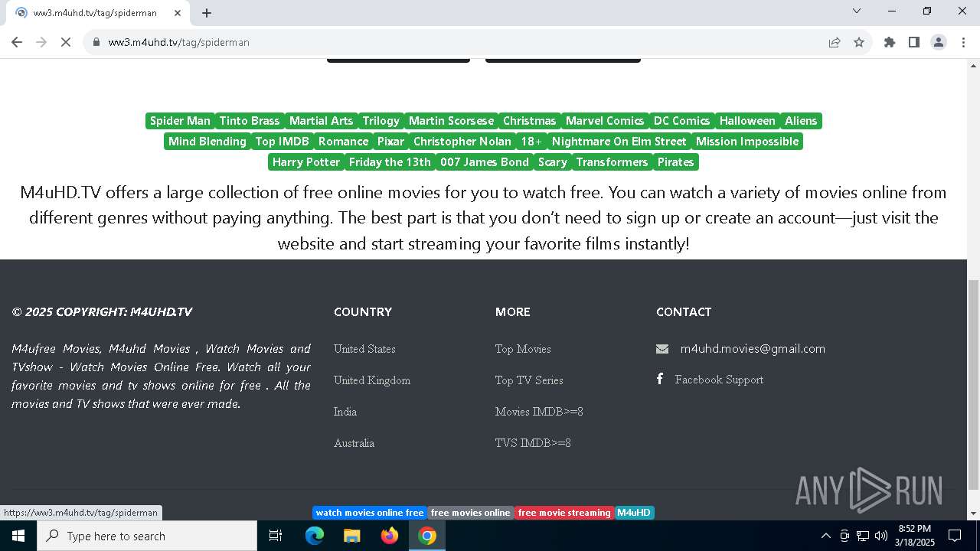Browse the DC Comics tag
This screenshot has width=980, height=551.
click(x=681, y=121)
